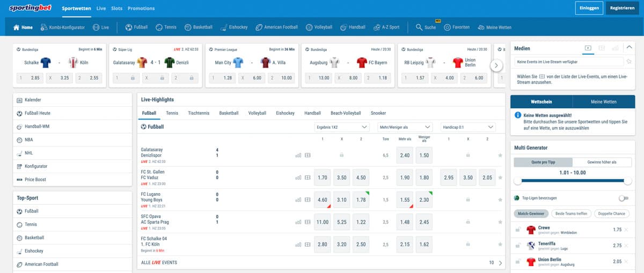This screenshot has width=644, height=273.
Task: Switch to Tischtennis tab in Live-Highlights
Action: [x=199, y=113]
